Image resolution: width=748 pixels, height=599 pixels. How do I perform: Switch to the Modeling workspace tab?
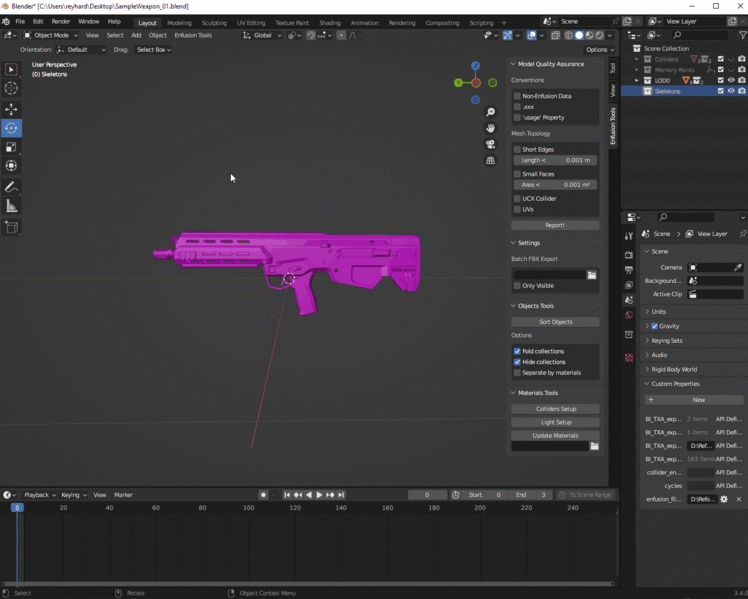[x=179, y=22]
